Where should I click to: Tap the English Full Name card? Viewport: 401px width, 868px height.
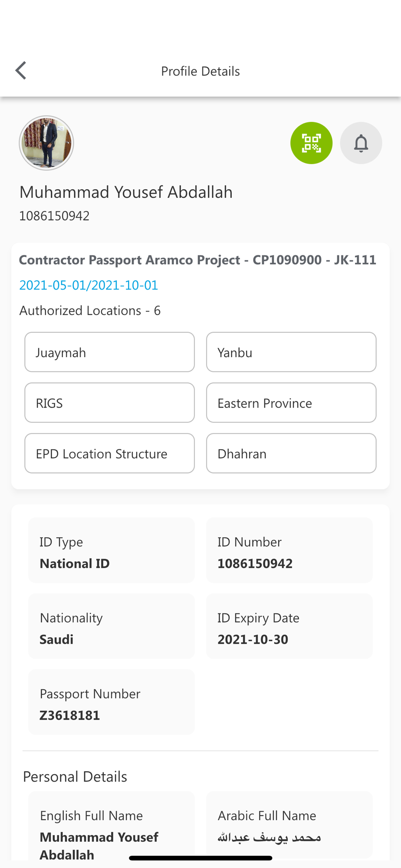111,827
